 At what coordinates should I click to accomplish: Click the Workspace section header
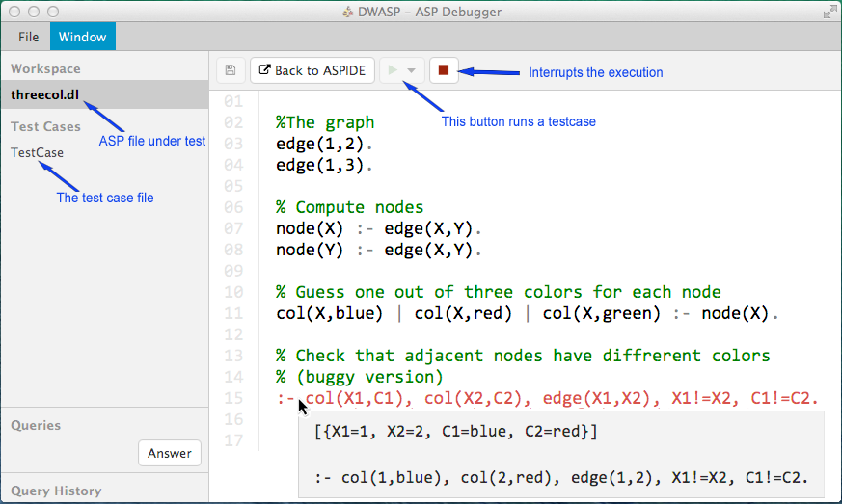pos(45,68)
